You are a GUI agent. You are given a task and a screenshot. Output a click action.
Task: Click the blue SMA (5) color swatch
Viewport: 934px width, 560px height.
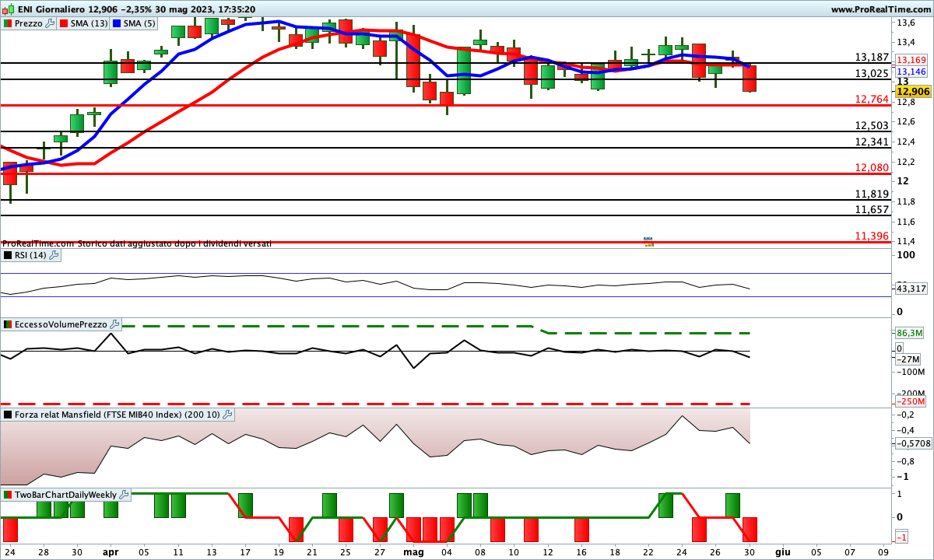pyautogui.click(x=118, y=23)
